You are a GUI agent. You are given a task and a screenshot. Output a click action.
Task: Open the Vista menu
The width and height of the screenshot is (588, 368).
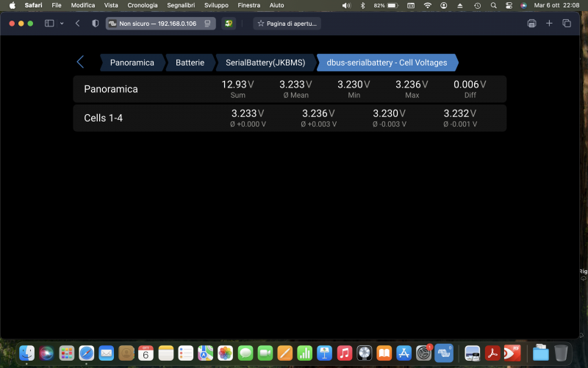click(x=111, y=5)
